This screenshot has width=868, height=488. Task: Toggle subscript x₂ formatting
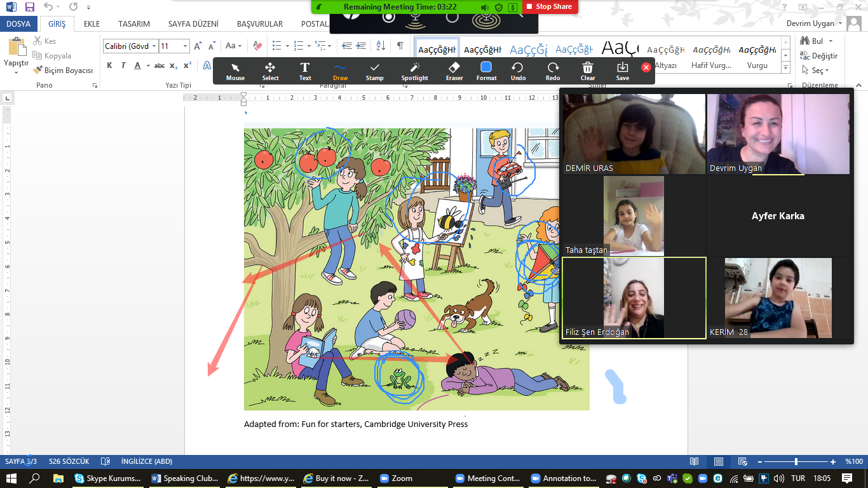(173, 65)
